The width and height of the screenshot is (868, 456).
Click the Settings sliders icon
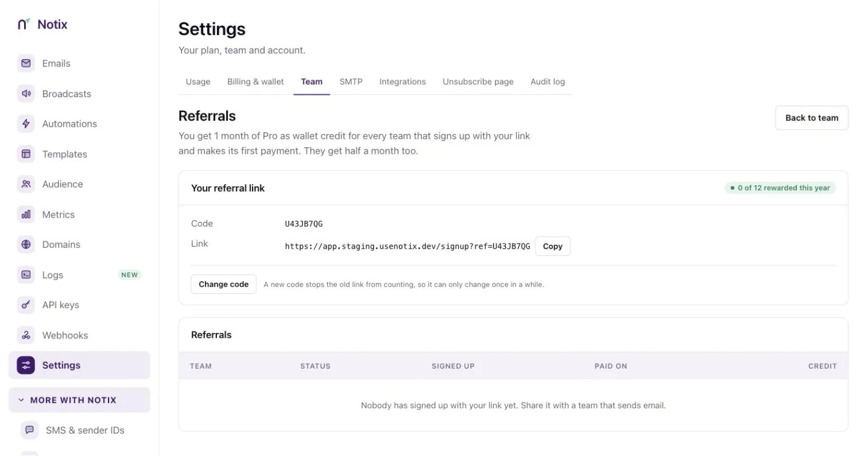click(x=26, y=365)
